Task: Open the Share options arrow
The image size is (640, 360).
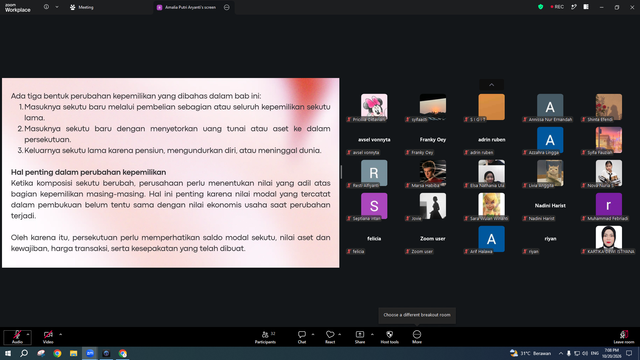Action: pyautogui.click(x=372, y=334)
